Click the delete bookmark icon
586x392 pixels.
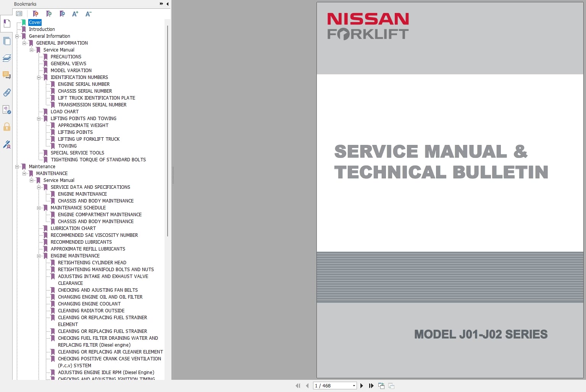click(x=36, y=14)
